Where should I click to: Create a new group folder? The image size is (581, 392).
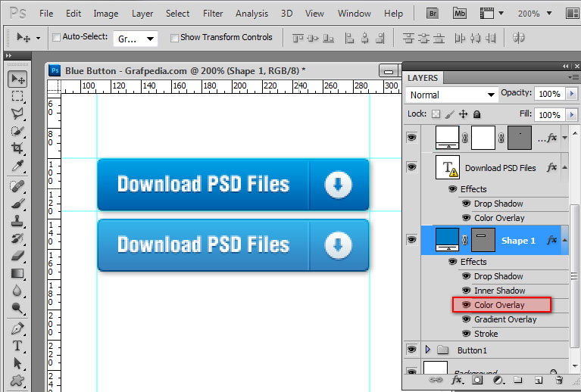coord(518,380)
